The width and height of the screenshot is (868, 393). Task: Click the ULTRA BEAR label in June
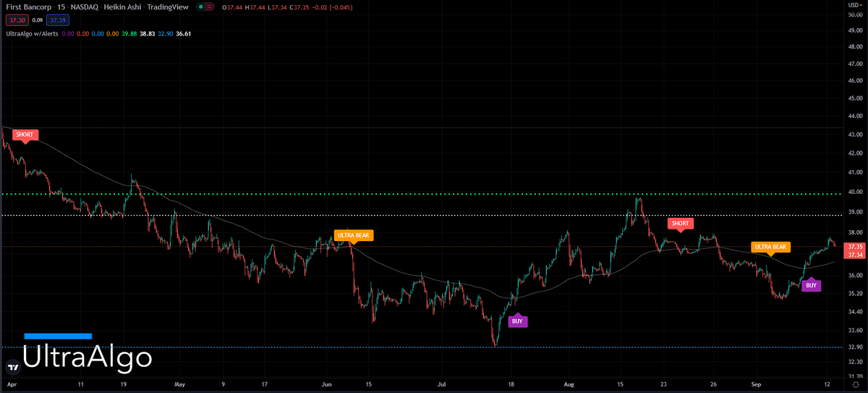354,235
